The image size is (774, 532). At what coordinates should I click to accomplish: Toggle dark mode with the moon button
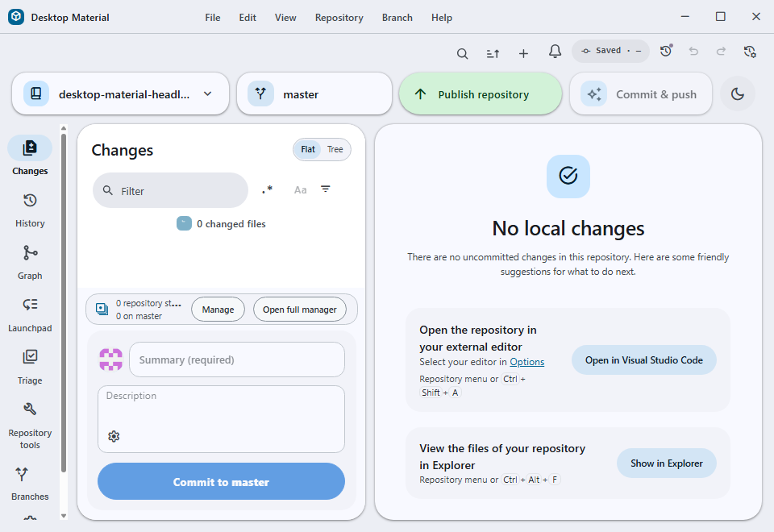(x=738, y=94)
